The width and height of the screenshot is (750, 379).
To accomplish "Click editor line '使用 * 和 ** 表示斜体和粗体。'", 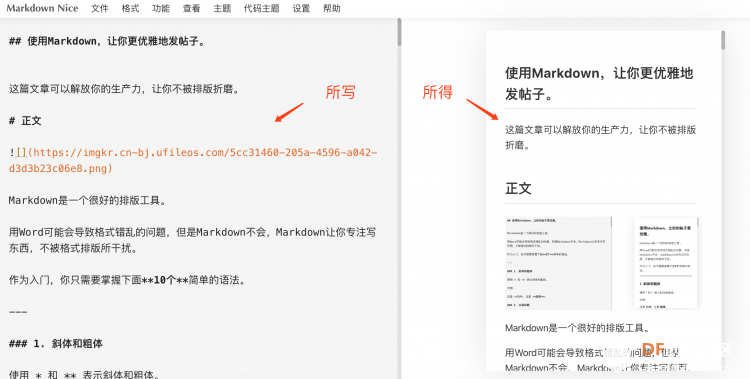I will click(84, 374).
